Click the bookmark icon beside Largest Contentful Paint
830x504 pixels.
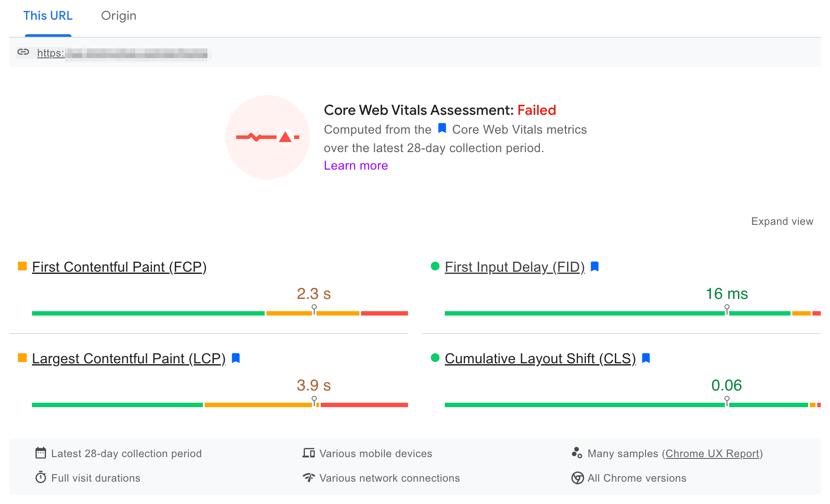pyautogui.click(x=236, y=358)
